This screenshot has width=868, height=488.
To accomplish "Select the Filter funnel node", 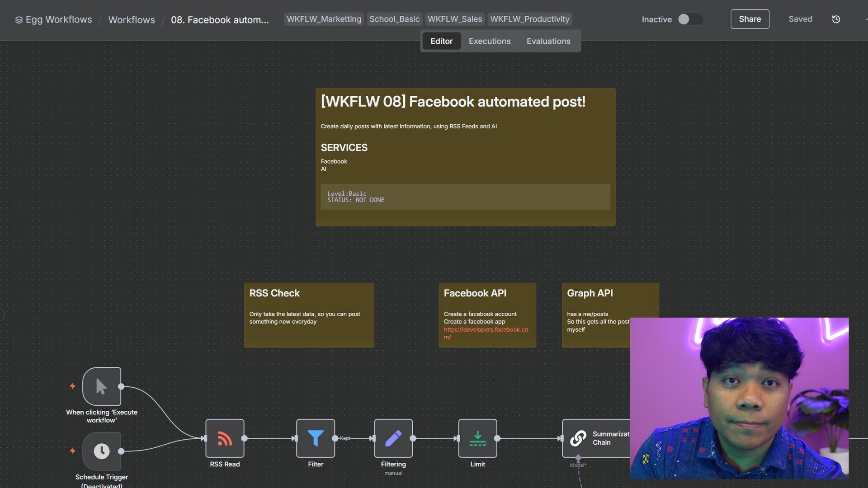I will click(x=316, y=438).
